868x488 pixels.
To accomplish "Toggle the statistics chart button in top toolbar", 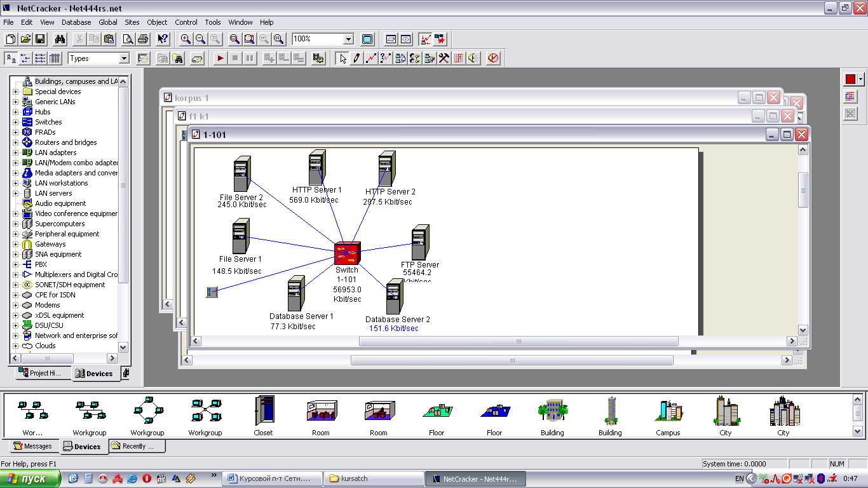I will click(x=425, y=39).
